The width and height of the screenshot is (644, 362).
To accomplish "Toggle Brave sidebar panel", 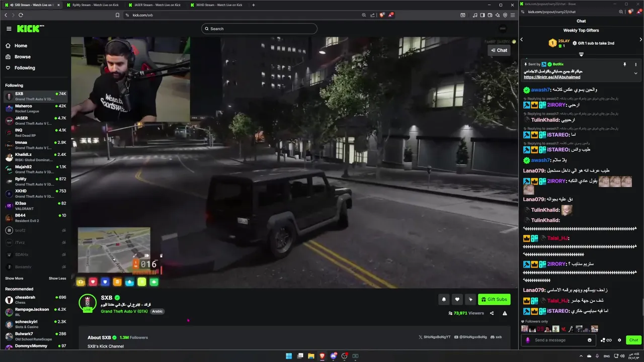I will pos(482,15).
